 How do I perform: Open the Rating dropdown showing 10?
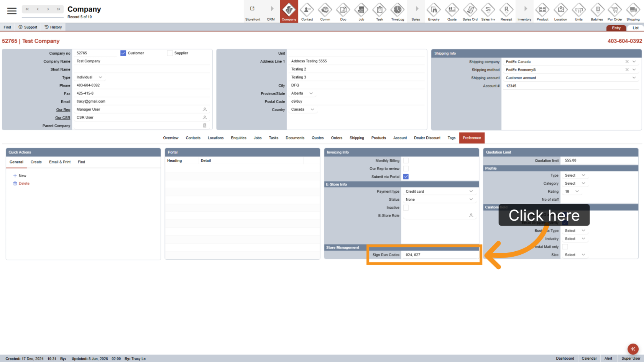pyautogui.click(x=572, y=192)
